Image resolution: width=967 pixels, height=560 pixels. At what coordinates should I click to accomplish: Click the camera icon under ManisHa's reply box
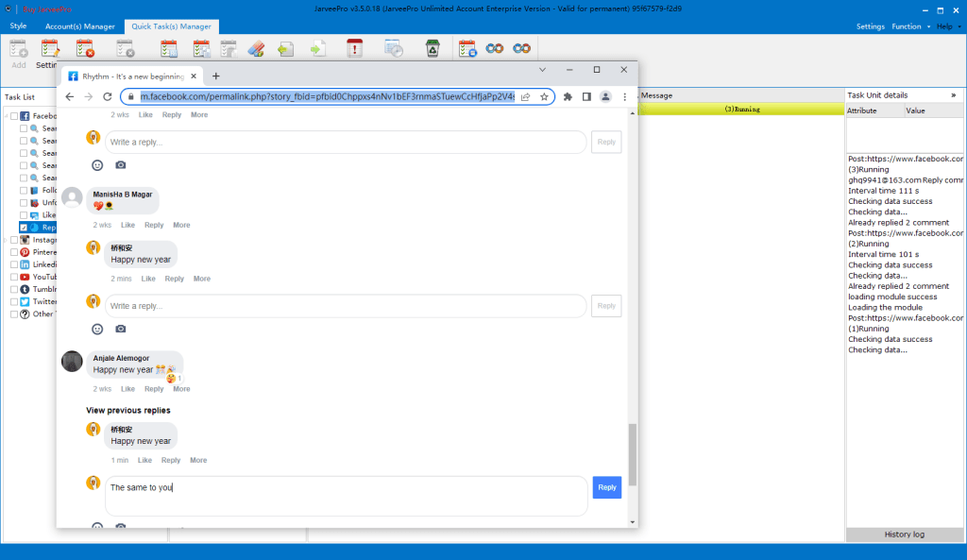121,329
